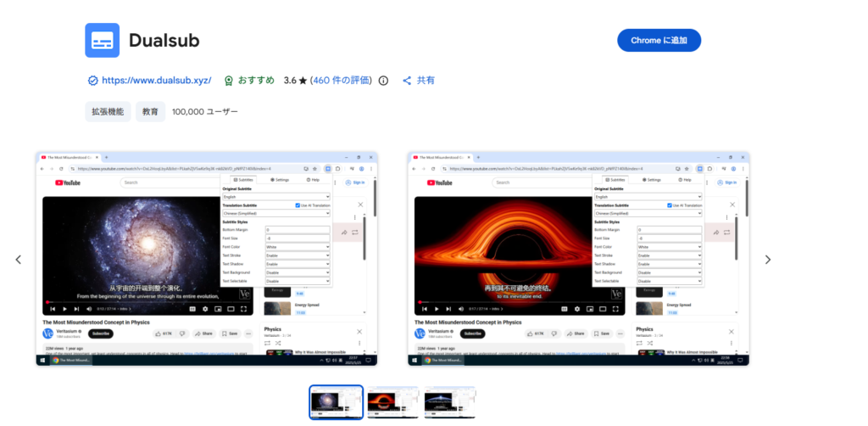Show next screenshot with right arrow
The width and height of the screenshot is (868, 426).
tap(767, 260)
